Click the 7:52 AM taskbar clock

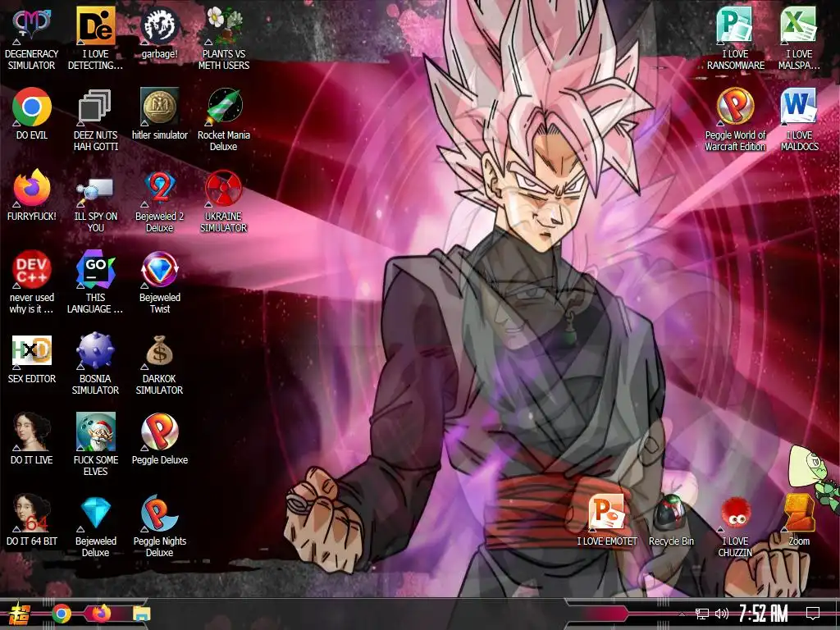[763, 614]
